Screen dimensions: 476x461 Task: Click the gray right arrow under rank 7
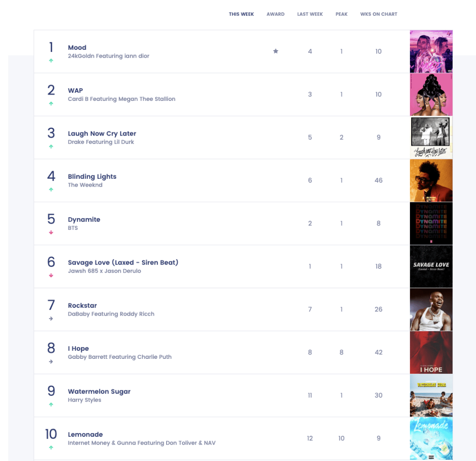pyautogui.click(x=51, y=318)
